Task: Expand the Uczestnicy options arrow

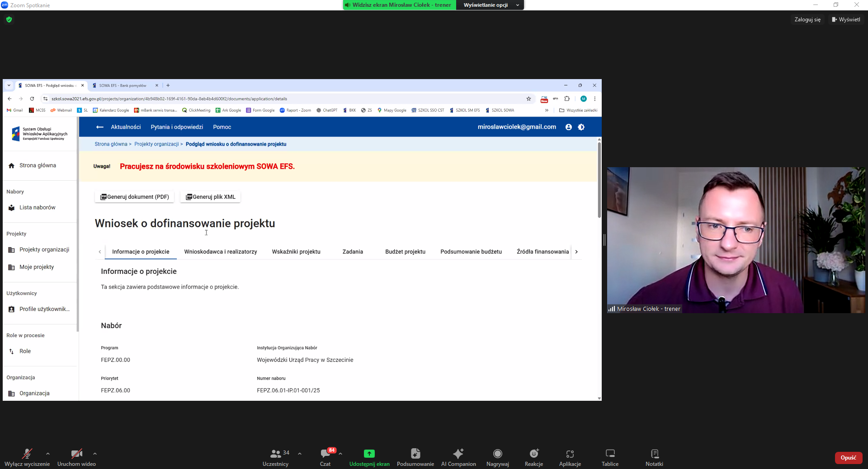Action: (300, 454)
